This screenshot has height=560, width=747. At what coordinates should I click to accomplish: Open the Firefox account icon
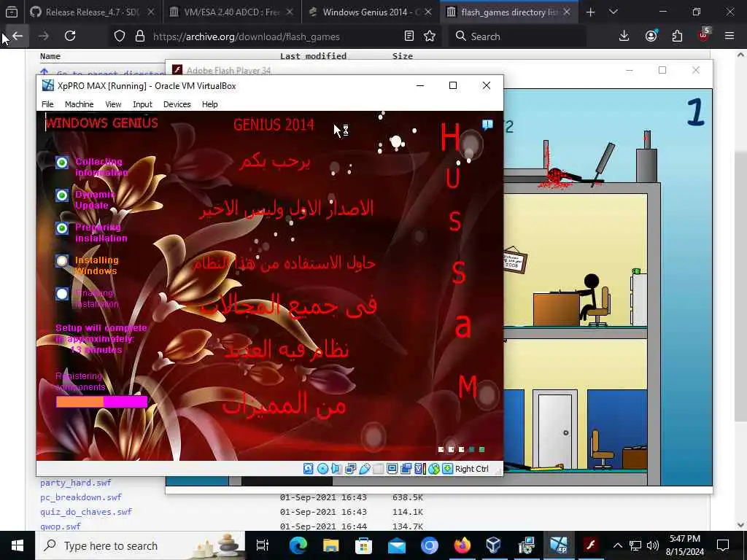point(651,36)
